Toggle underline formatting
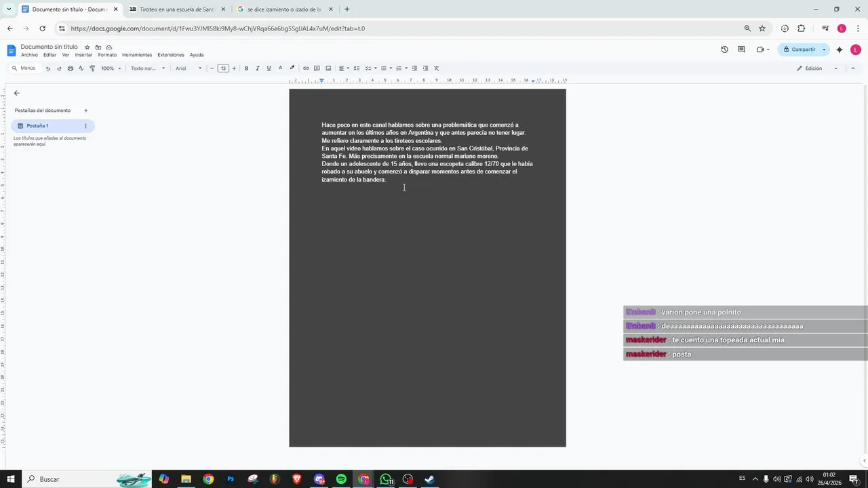The width and height of the screenshot is (868, 488). point(269,68)
